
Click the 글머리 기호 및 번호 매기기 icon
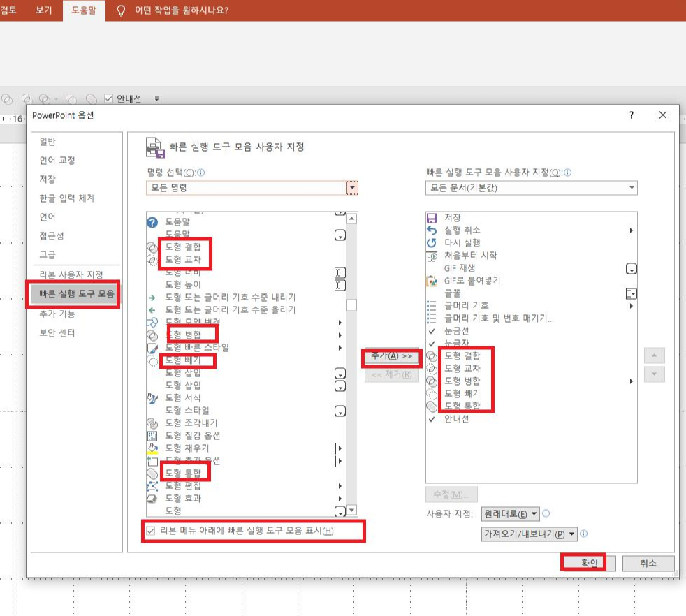[x=432, y=318]
